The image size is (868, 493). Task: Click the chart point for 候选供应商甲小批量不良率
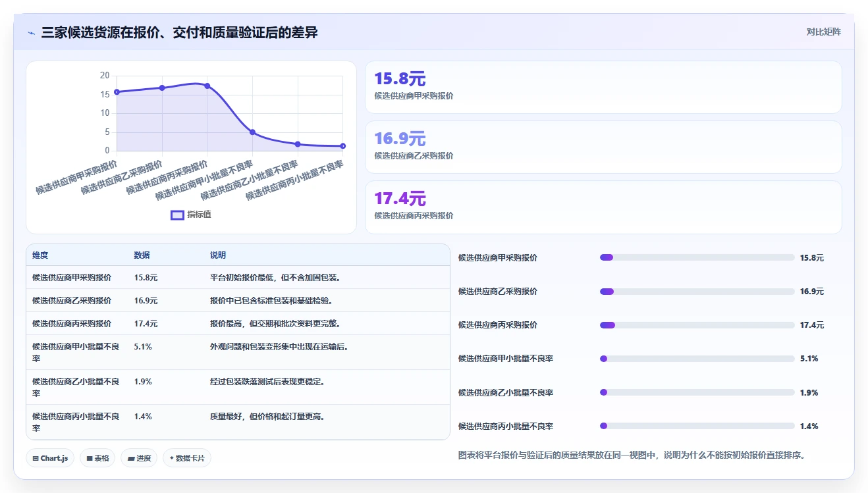tap(252, 132)
